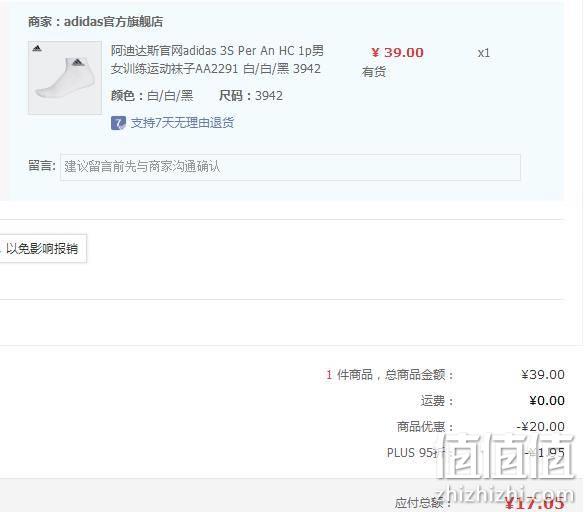Focus the 留言 message input field
This screenshot has width=584, height=512.
tap(290, 167)
